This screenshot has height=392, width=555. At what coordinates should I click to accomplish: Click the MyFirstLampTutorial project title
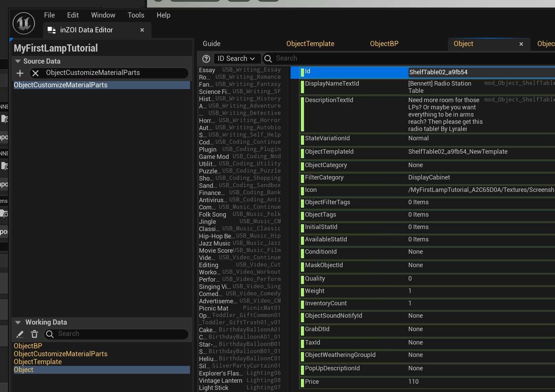[56, 48]
